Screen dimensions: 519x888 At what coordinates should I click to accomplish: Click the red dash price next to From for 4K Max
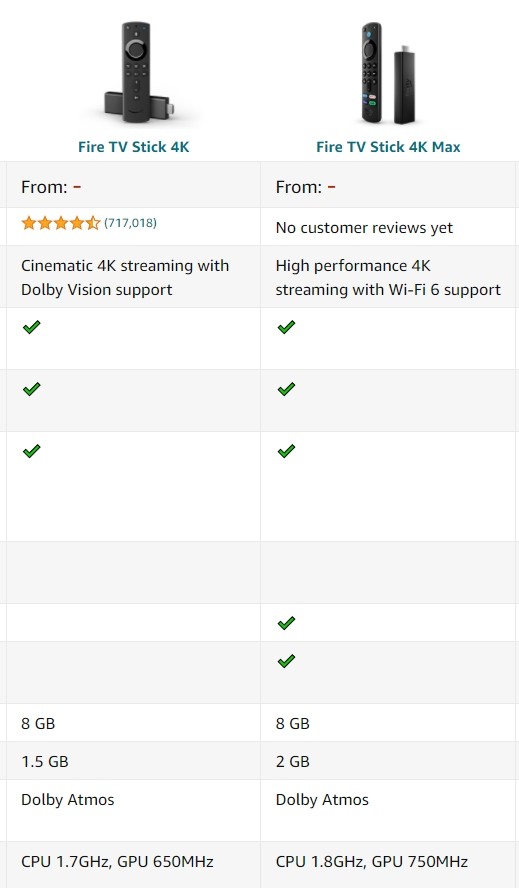click(x=331, y=187)
